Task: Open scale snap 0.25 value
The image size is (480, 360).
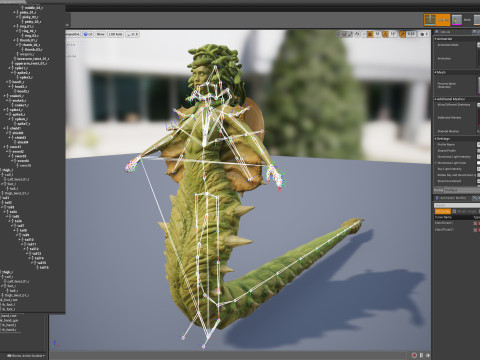Action: (x=411, y=34)
